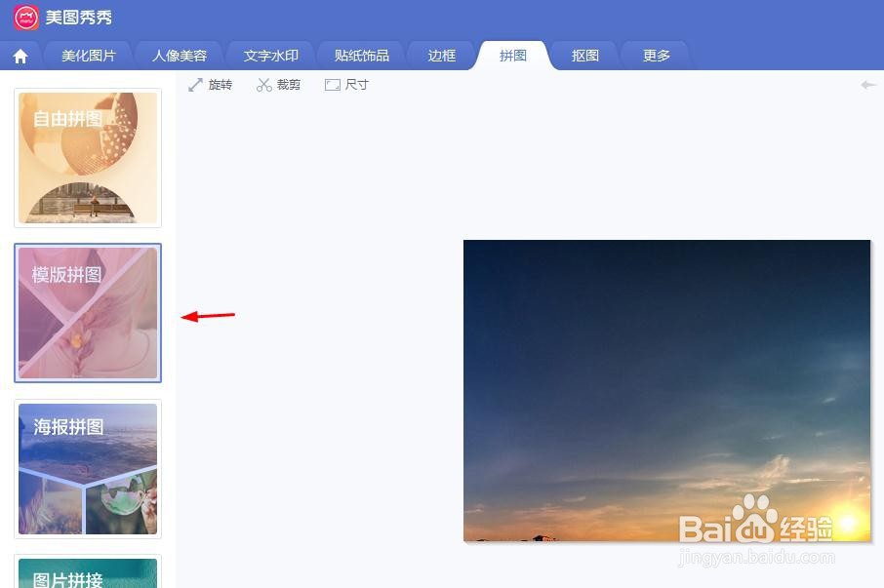Click the back arrow at top right
The width and height of the screenshot is (884, 588).
click(867, 85)
